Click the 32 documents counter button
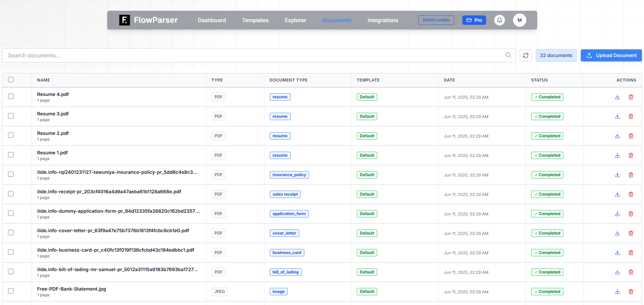Viewport: 644px width, 305px height. click(x=556, y=55)
